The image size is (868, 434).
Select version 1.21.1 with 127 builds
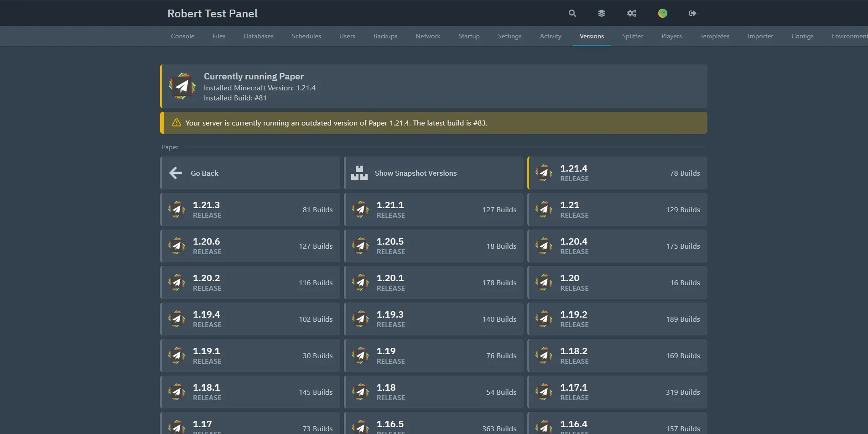coord(433,209)
